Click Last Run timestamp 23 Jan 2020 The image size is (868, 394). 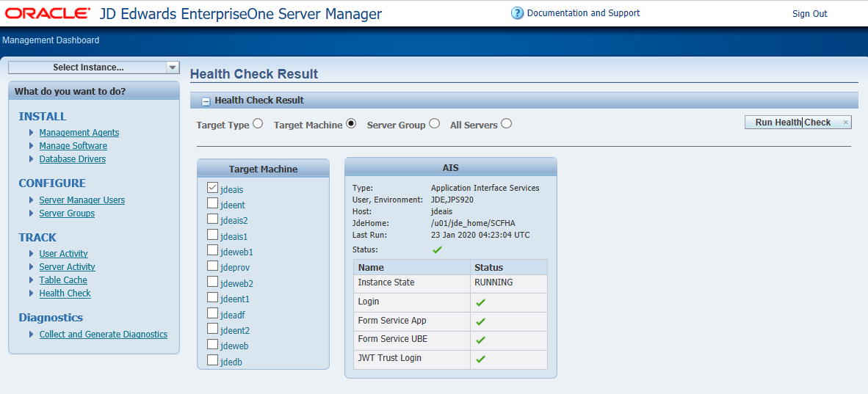click(x=480, y=236)
